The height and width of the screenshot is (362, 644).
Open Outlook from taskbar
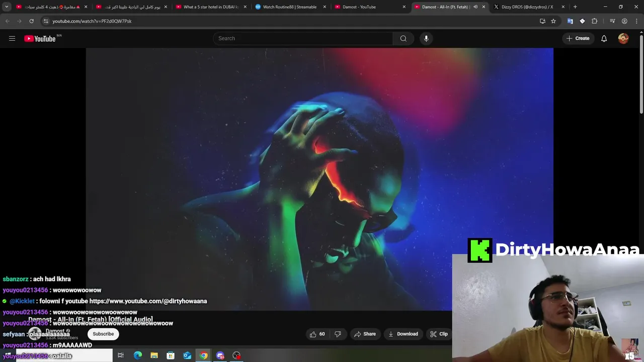point(187,355)
